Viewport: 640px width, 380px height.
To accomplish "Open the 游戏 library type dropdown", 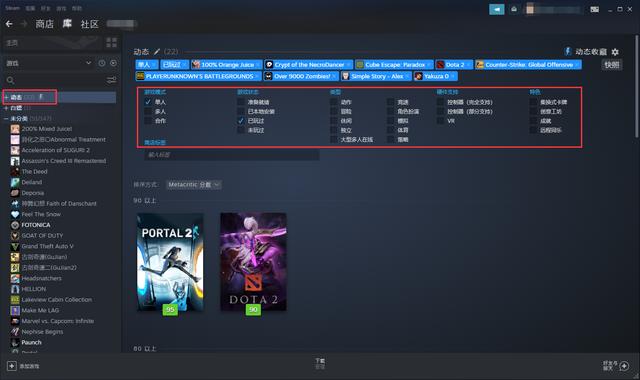I will (48, 63).
